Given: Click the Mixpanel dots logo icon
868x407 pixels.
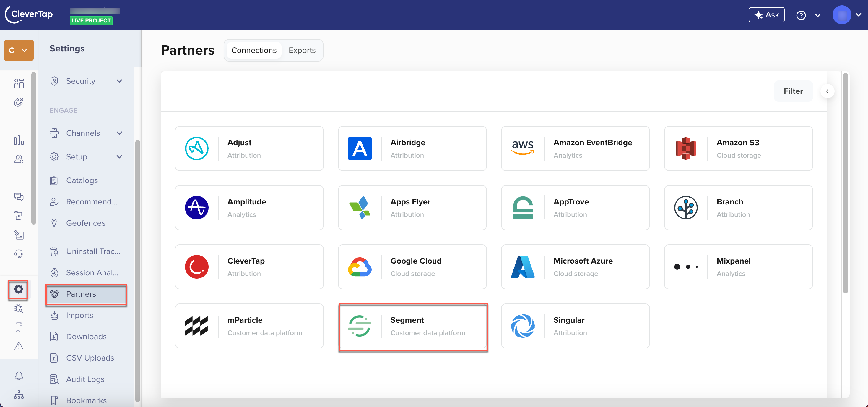Looking at the screenshot, I should [686, 267].
